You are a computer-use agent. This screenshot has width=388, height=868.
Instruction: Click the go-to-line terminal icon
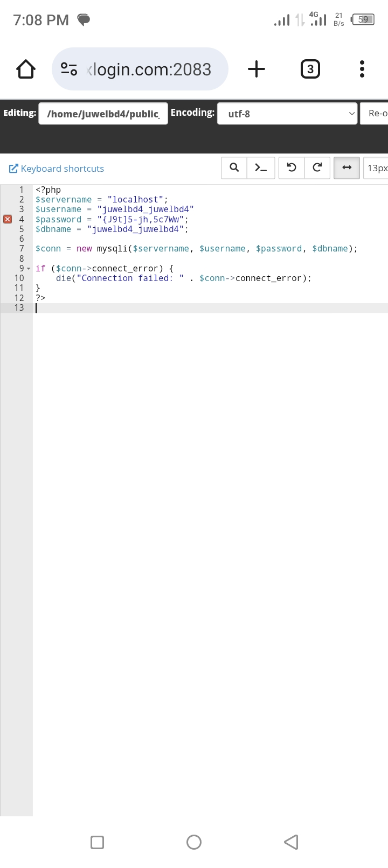pyautogui.click(x=261, y=167)
